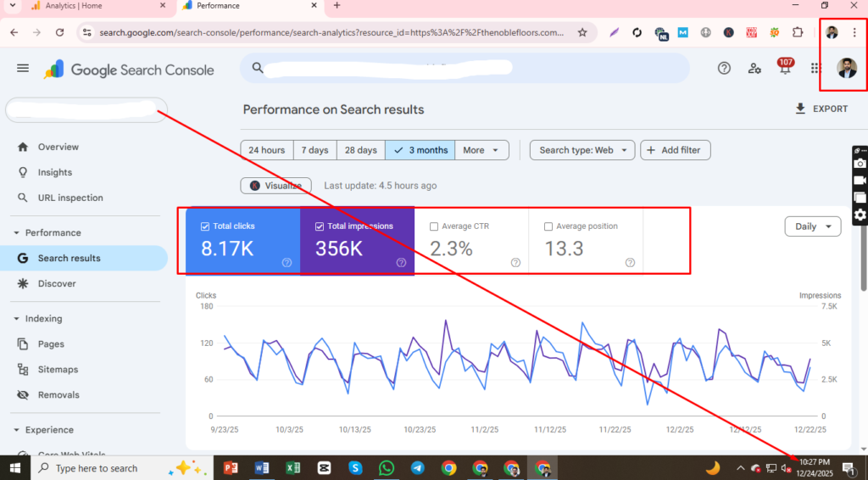Open the Daily granularity dropdown
Viewport: 868px width, 480px height.
click(x=813, y=226)
